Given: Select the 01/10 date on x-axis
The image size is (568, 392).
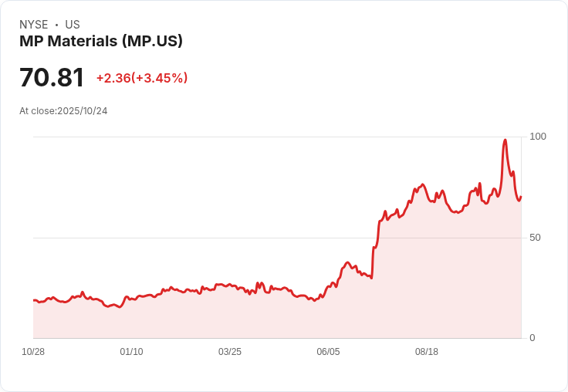Looking at the screenshot, I should point(131,352).
